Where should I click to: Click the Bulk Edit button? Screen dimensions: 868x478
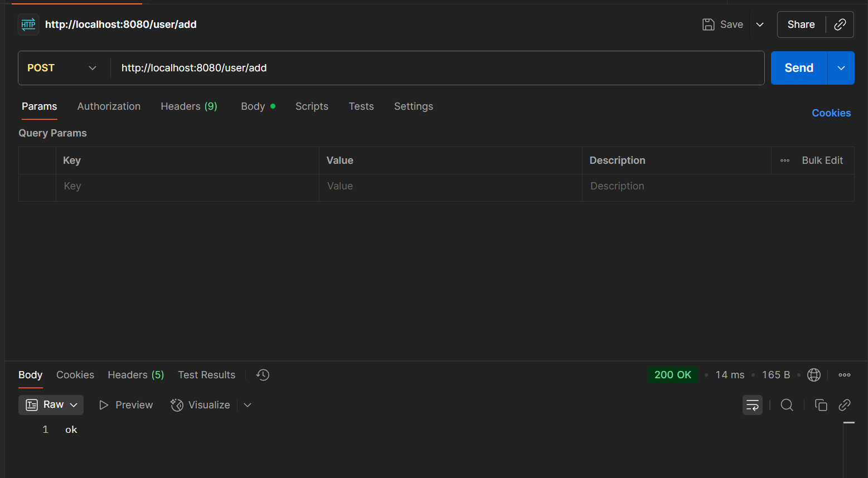point(822,160)
